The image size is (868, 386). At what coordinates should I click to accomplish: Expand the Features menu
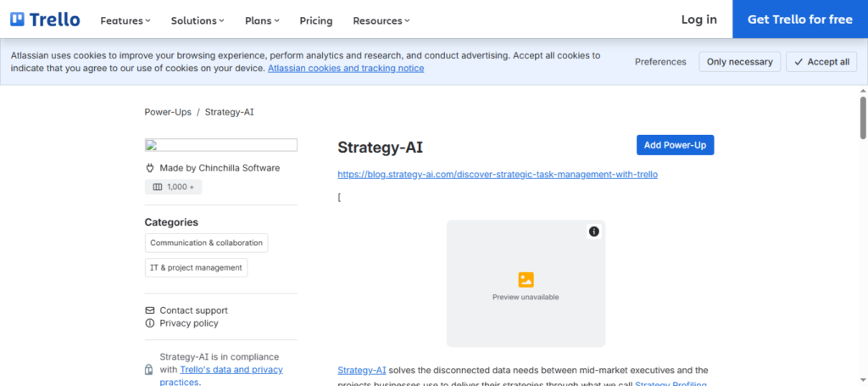click(x=125, y=20)
